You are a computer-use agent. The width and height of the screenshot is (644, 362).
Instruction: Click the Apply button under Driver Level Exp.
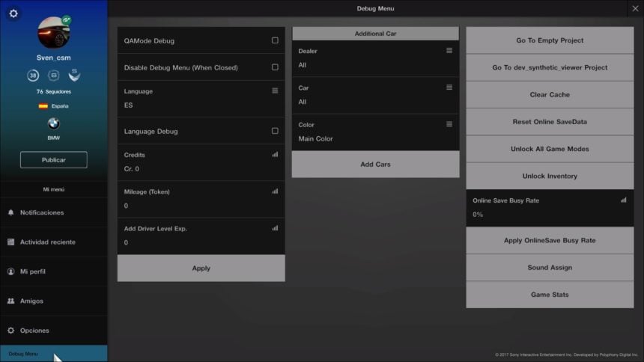pos(201,268)
